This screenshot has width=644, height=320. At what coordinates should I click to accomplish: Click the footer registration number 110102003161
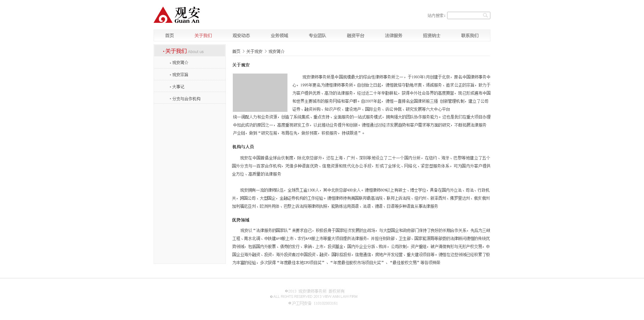pos(326,304)
